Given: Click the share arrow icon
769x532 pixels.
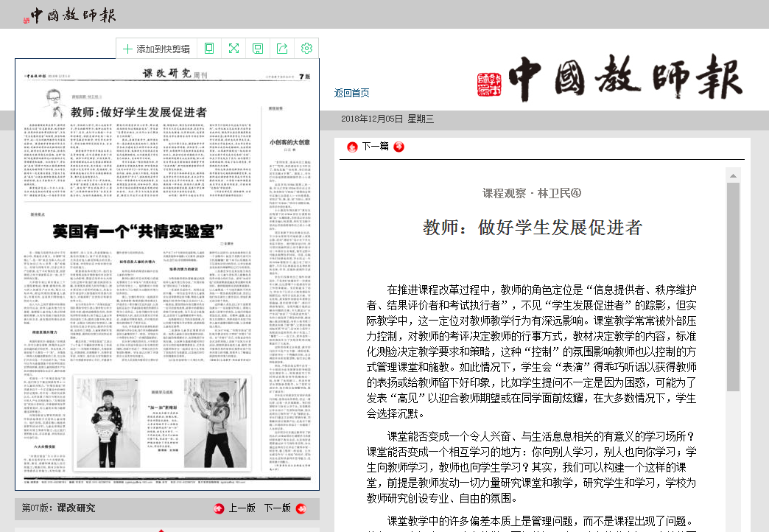Looking at the screenshot, I should tap(282, 49).
